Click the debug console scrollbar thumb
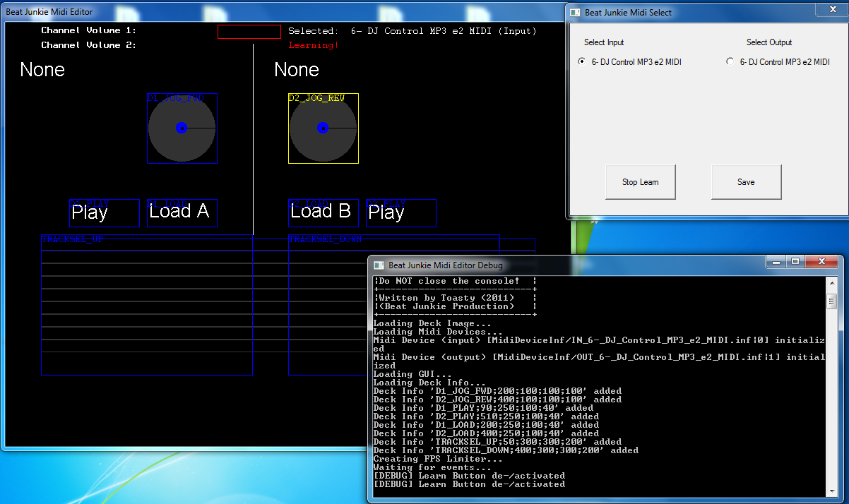 831,301
